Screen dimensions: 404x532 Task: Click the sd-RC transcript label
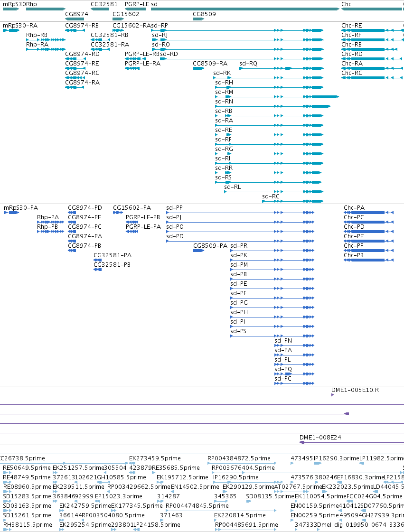271,197
